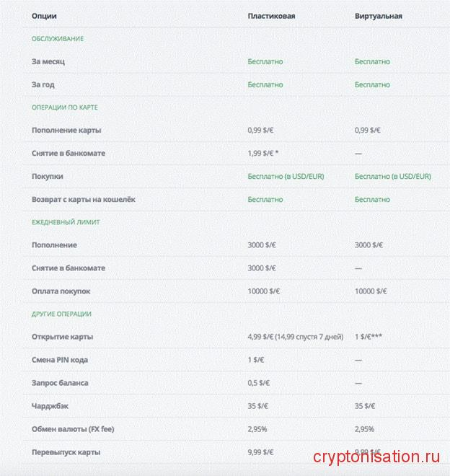Select the "Пополнение карты" row label
The width and height of the screenshot is (450, 476).
[x=66, y=131]
